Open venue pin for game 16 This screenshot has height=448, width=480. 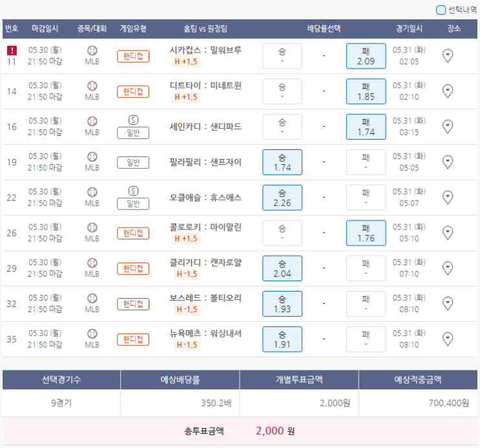pyautogui.click(x=448, y=127)
